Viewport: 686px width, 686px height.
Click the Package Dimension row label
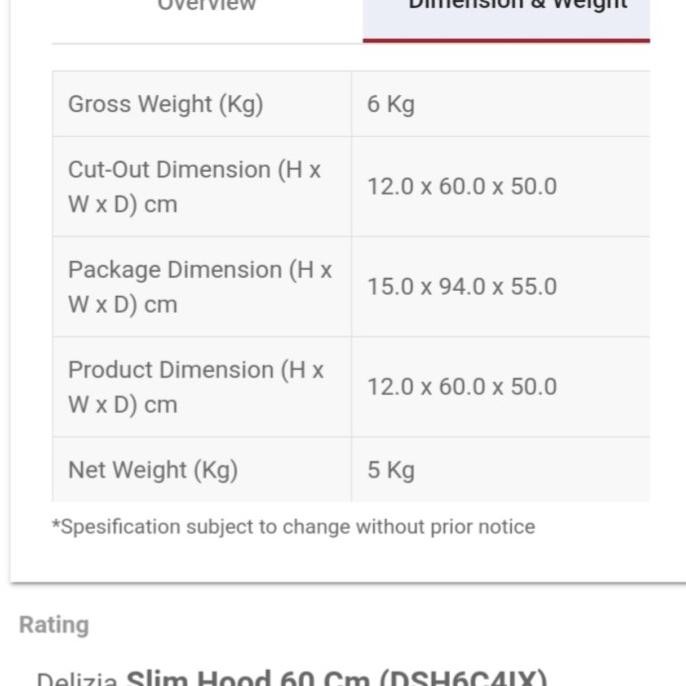pos(199,287)
